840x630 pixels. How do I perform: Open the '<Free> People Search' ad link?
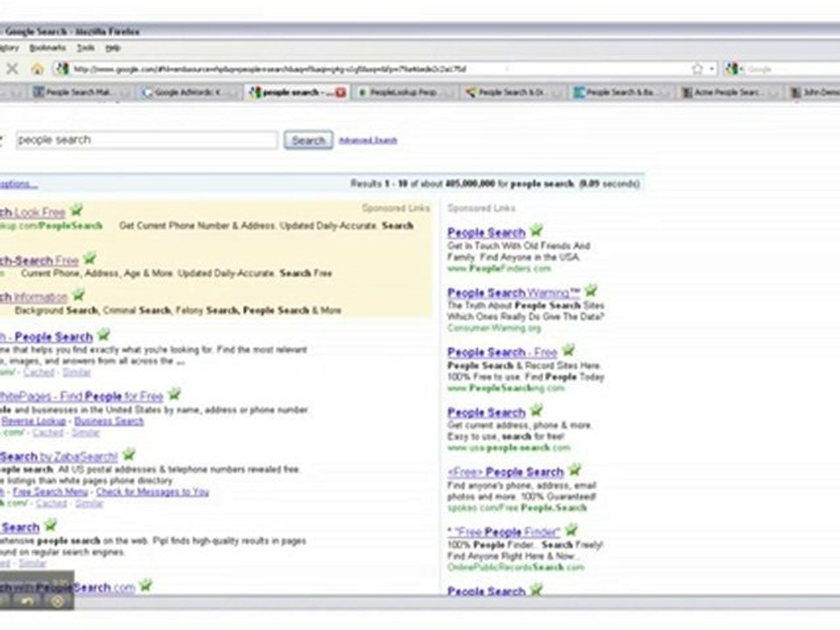(x=506, y=472)
